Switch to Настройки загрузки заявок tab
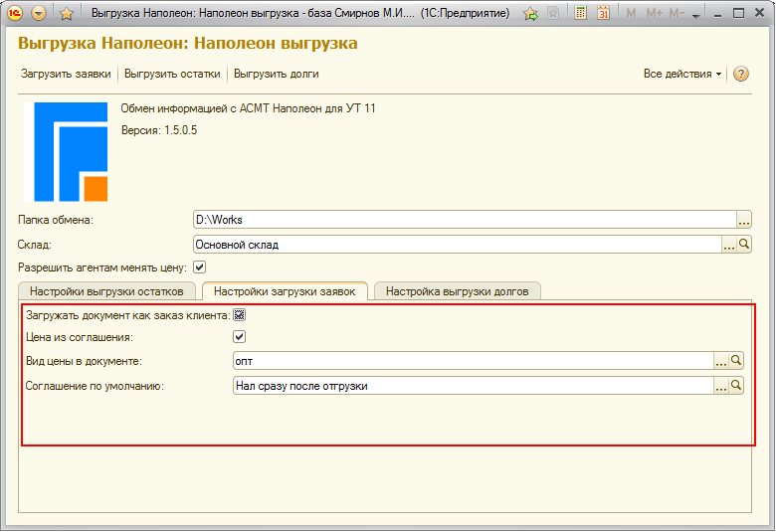The image size is (776, 532). point(285,291)
